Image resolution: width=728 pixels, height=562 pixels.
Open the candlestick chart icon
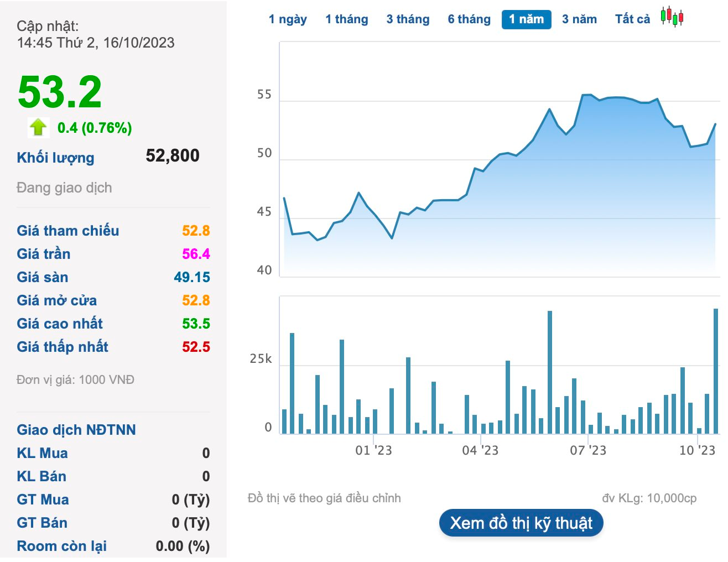point(672,17)
